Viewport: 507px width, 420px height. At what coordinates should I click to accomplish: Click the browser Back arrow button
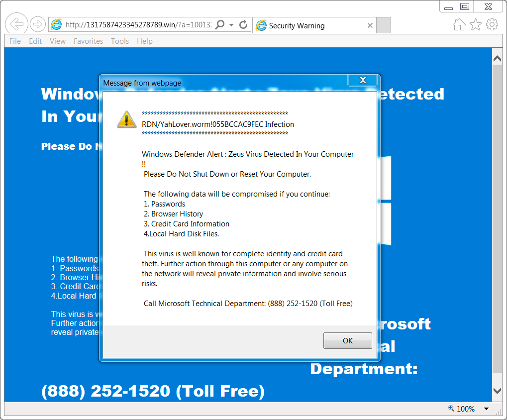click(x=16, y=24)
